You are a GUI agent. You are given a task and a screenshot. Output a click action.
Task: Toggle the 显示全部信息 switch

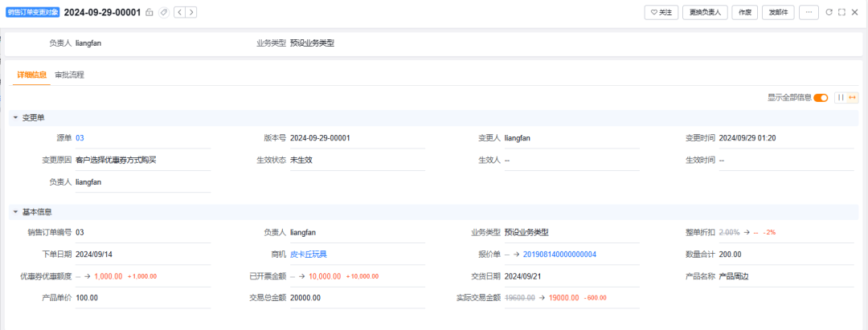821,97
